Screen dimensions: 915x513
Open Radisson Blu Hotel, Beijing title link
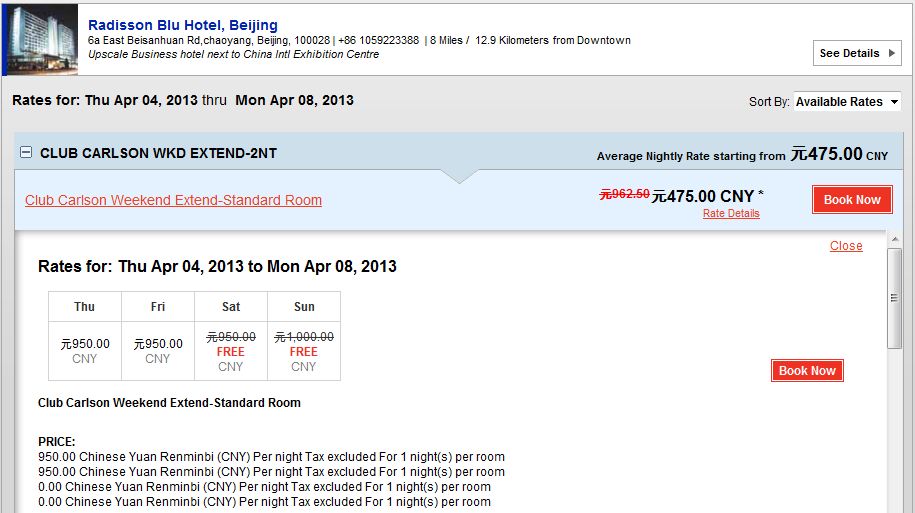183,25
